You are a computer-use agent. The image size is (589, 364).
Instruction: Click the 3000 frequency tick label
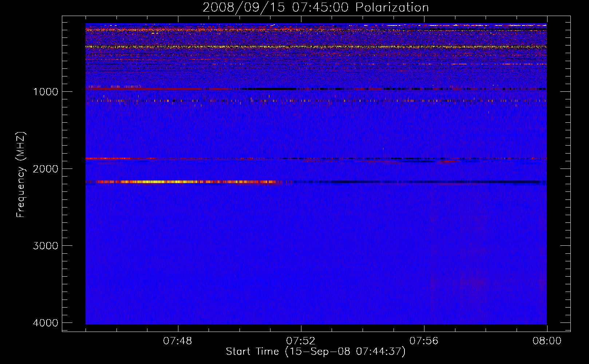[46, 246]
